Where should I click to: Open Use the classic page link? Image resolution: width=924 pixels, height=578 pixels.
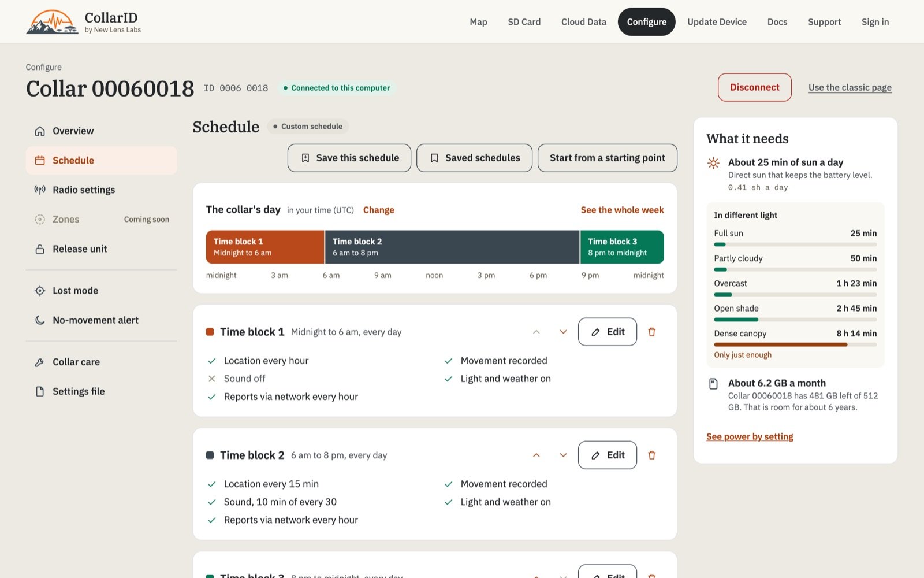coord(850,87)
